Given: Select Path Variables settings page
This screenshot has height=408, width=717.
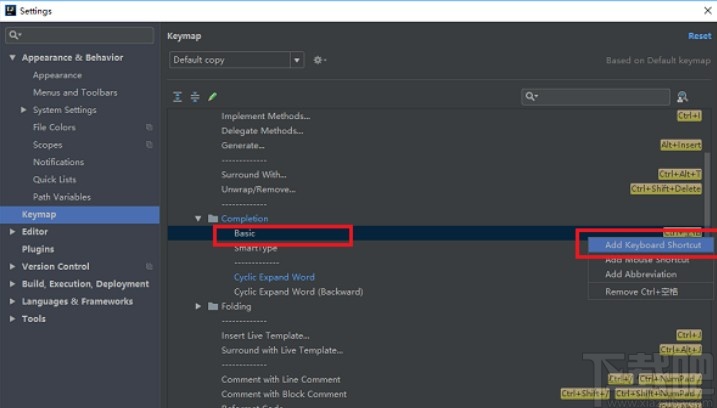Looking at the screenshot, I should coord(62,197).
